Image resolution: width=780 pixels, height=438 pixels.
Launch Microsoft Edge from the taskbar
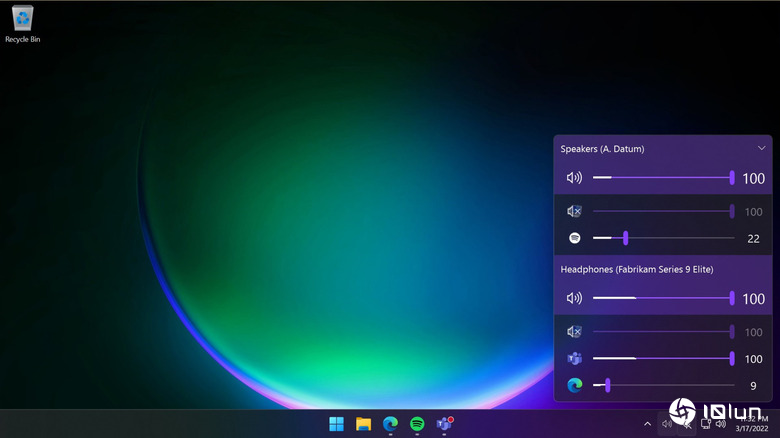(x=391, y=424)
